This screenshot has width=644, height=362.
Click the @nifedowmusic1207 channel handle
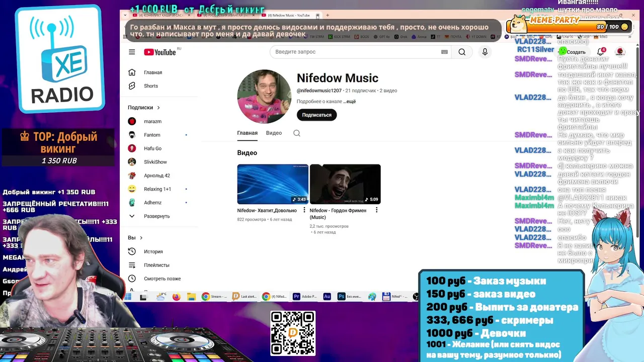pos(319,90)
